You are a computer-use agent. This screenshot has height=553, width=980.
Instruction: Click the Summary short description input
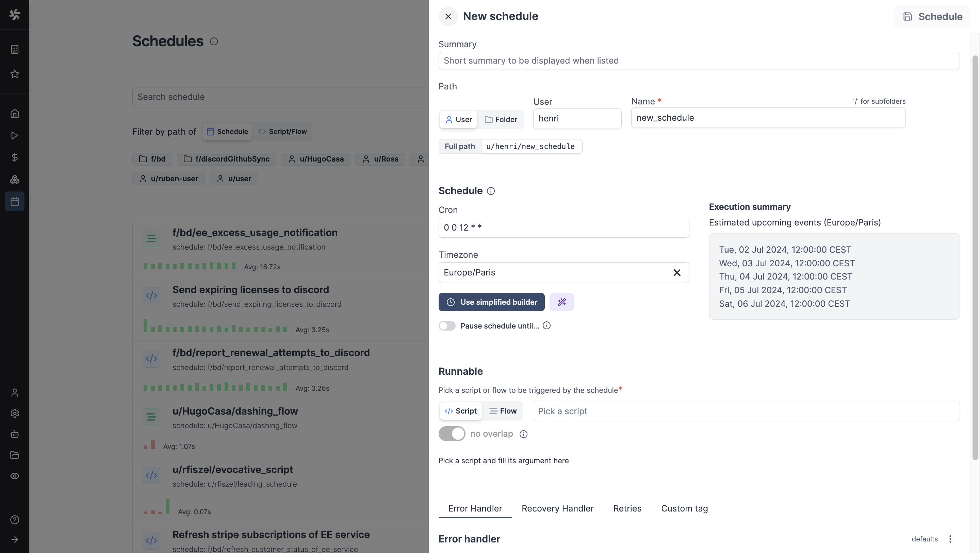(x=699, y=61)
